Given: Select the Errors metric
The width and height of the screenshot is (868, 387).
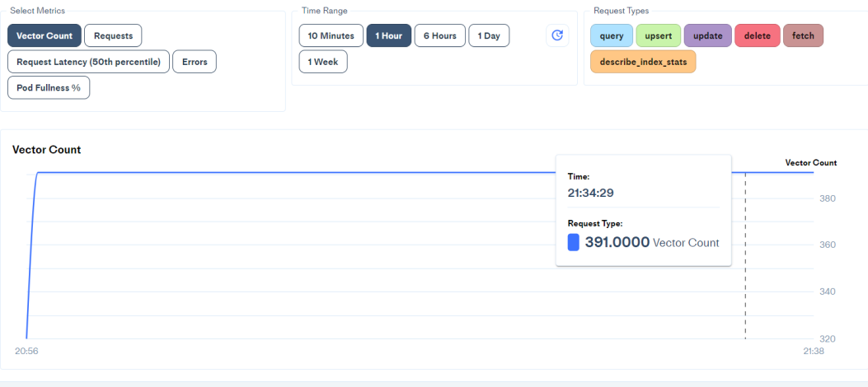Looking at the screenshot, I should tap(195, 62).
